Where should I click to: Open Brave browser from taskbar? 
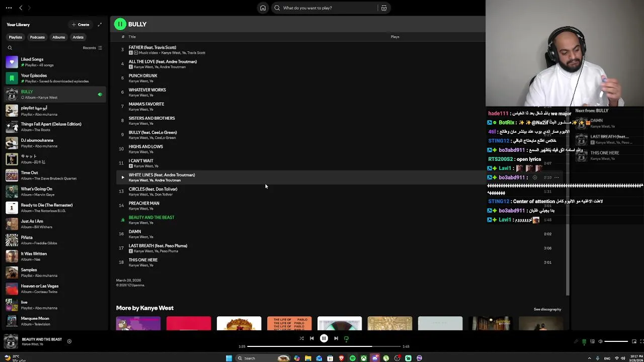[x=341, y=358]
